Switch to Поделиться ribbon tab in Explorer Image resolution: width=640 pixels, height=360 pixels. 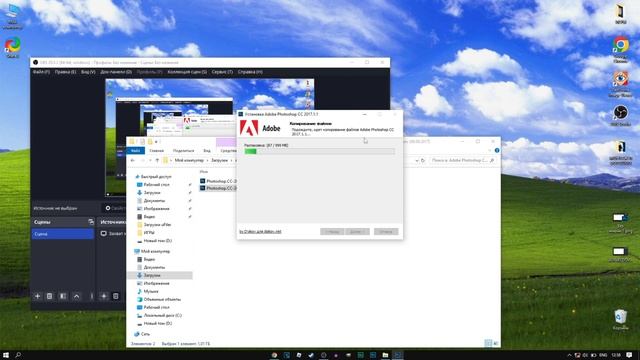click(183, 151)
